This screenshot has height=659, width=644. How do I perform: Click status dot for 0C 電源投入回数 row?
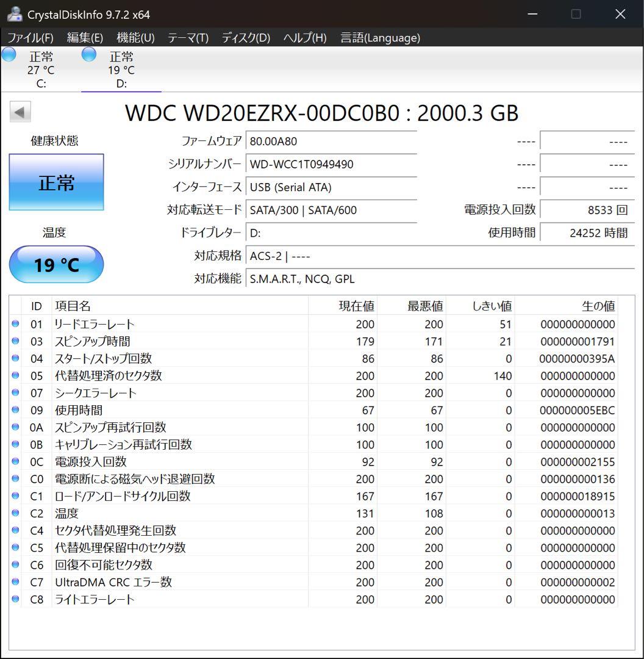tap(15, 461)
